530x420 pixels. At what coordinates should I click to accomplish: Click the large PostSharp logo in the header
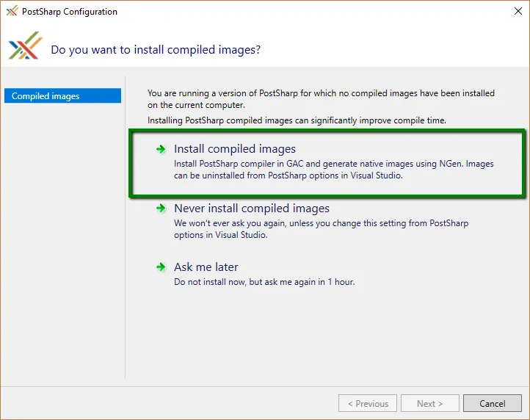point(26,46)
